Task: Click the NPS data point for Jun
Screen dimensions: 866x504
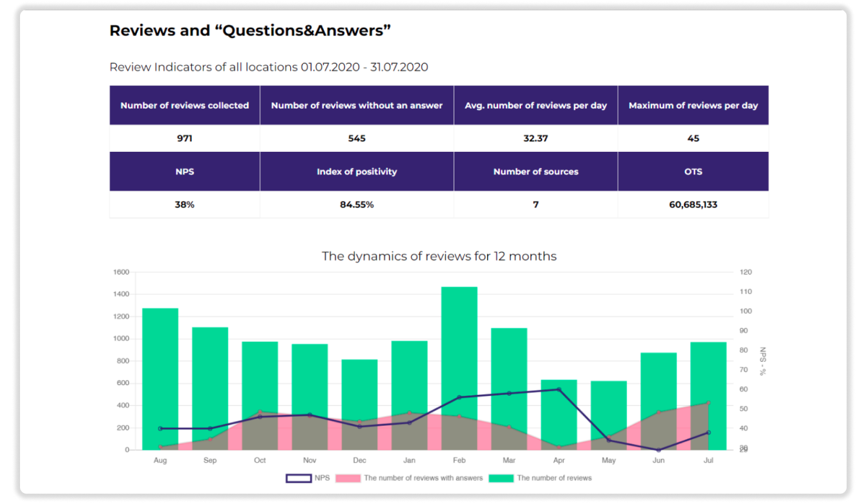Action: click(x=659, y=450)
